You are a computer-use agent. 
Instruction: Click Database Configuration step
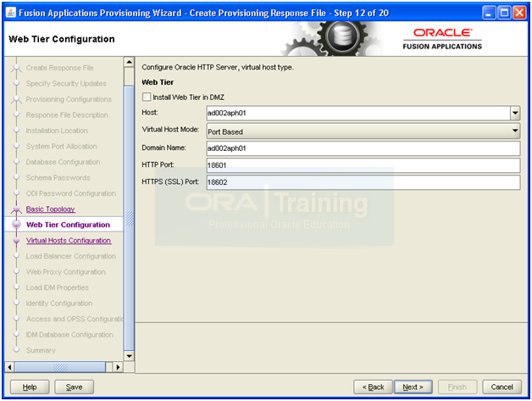[63, 162]
